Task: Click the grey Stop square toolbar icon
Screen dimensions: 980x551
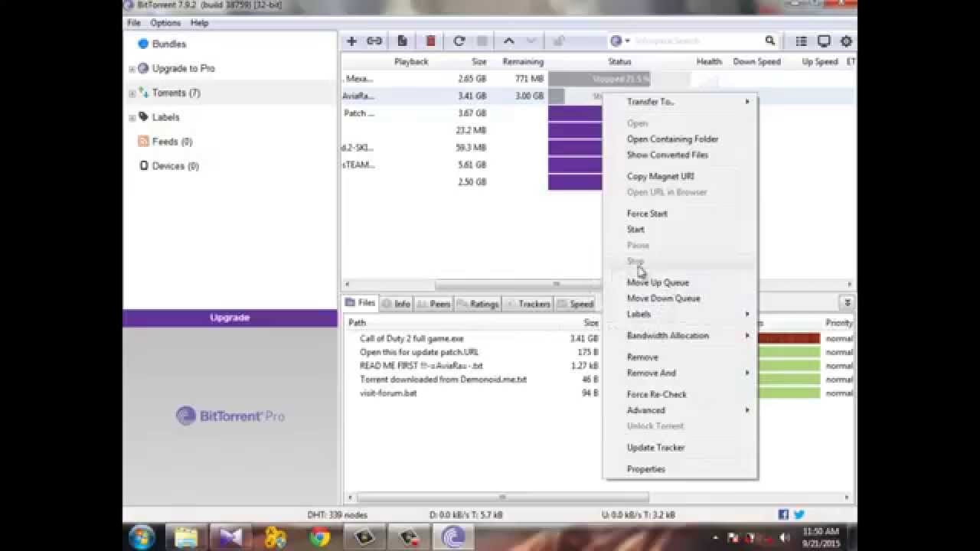Action: (482, 41)
